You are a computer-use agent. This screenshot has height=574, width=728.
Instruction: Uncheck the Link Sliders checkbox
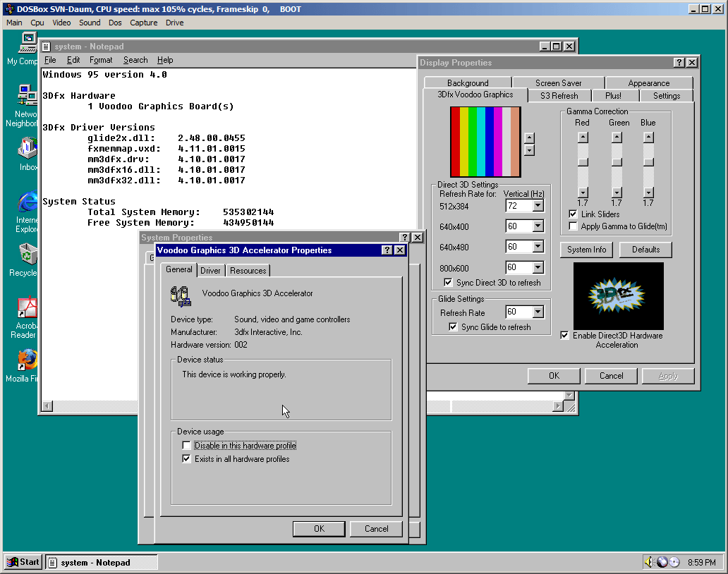[x=574, y=214]
